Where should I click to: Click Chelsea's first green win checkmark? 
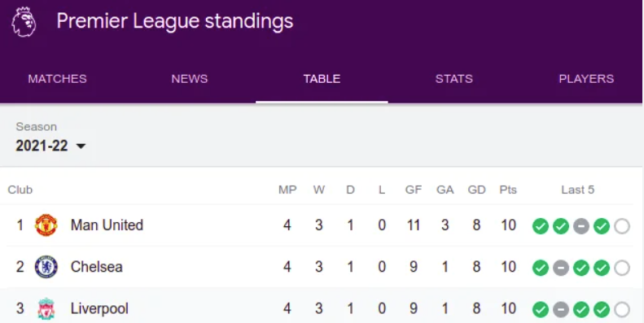pos(541,268)
